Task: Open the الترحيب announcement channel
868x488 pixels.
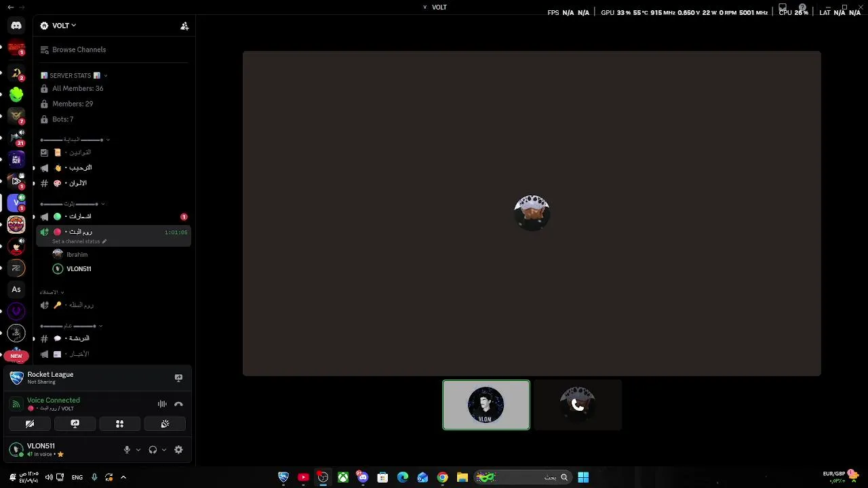Action: [x=113, y=168]
